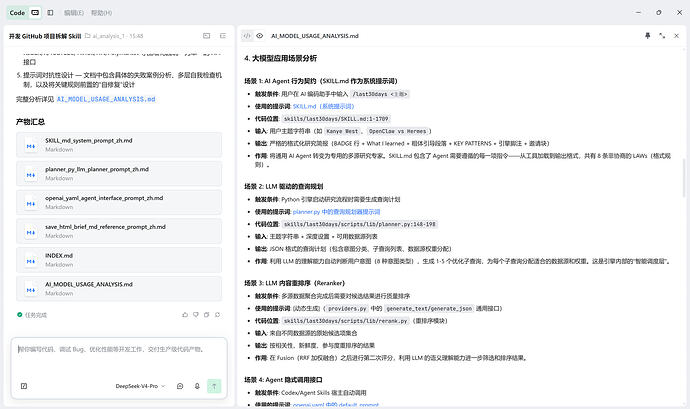Open the chat mode icon beside Code
The width and height of the screenshot is (690, 409).
point(35,13)
